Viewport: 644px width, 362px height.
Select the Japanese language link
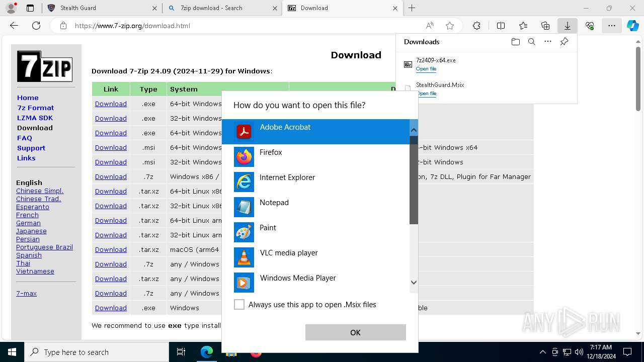pyautogui.click(x=31, y=231)
